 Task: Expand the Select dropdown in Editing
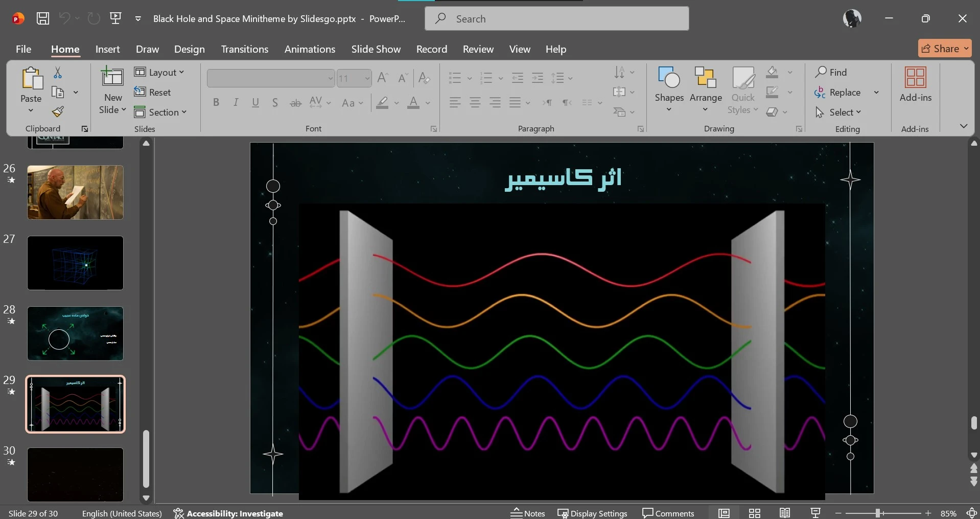click(839, 112)
